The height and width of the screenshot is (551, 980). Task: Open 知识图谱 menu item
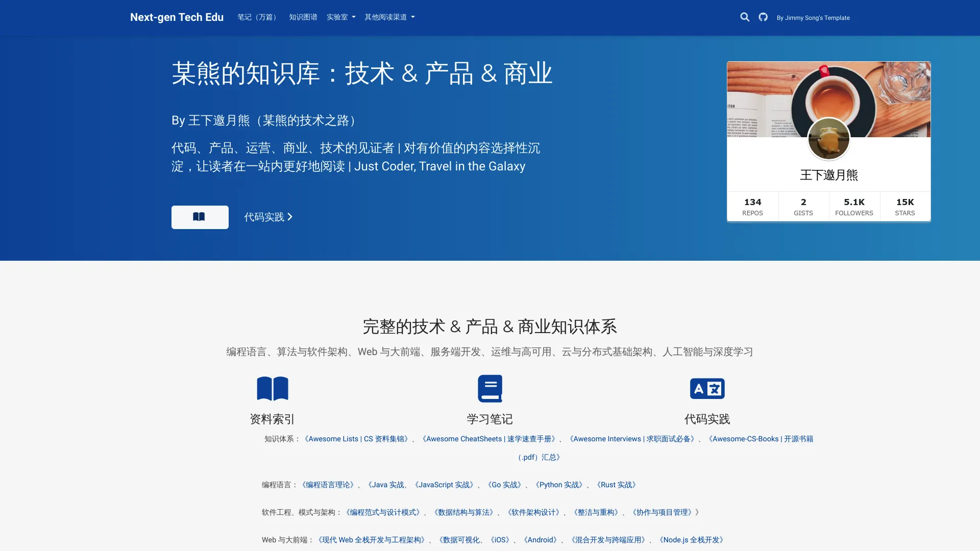[x=303, y=17]
